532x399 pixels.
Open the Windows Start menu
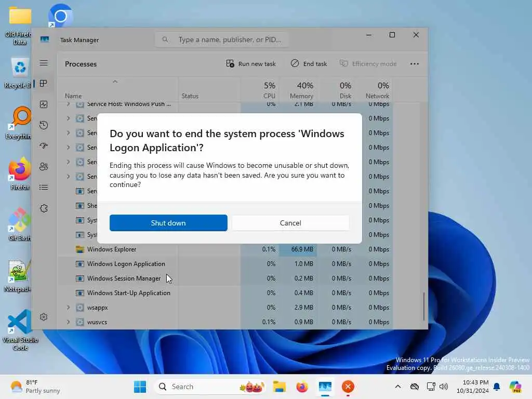pos(140,387)
